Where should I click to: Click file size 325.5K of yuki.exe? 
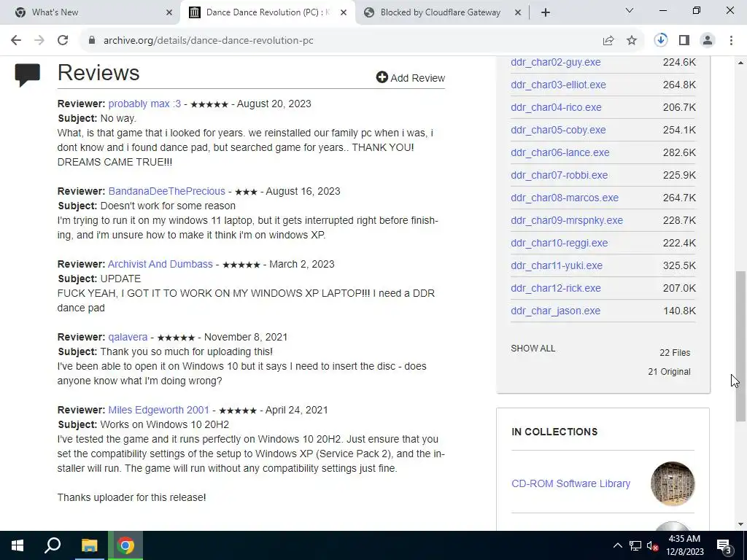tap(679, 265)
